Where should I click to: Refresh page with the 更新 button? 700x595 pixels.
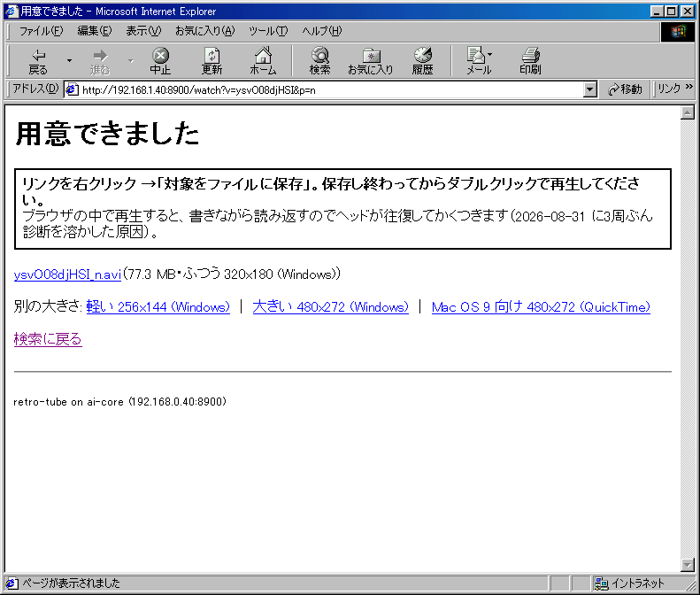pos(212,61)
